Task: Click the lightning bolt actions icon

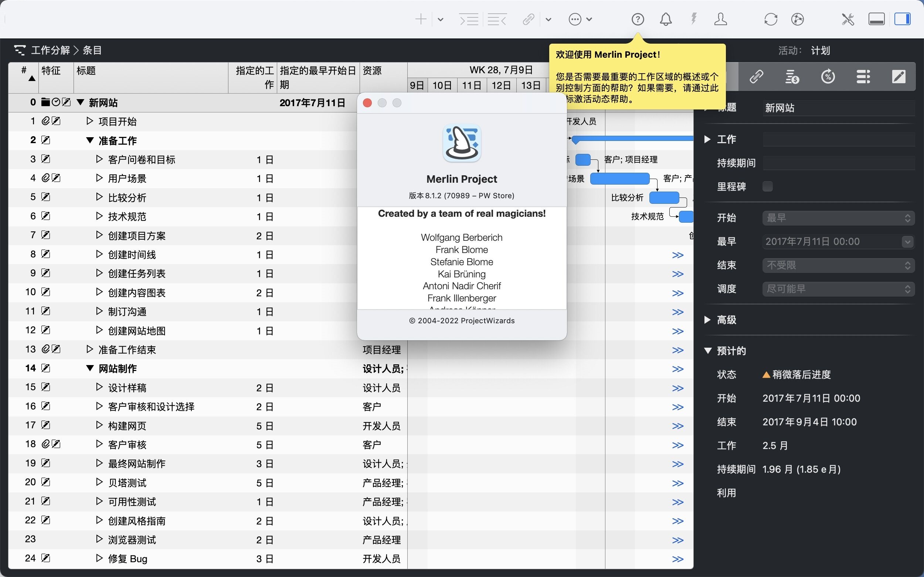Action: coord(694,19)
